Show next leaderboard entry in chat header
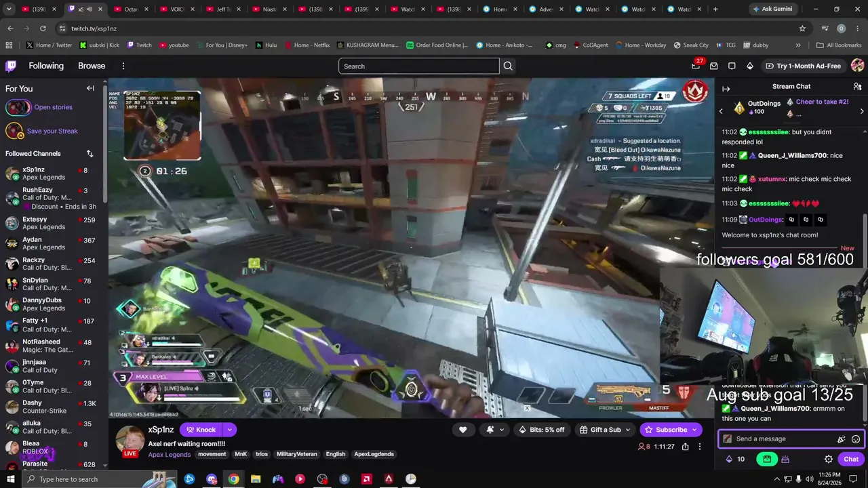Screen dimensions: 868x488 pos(862,111)
